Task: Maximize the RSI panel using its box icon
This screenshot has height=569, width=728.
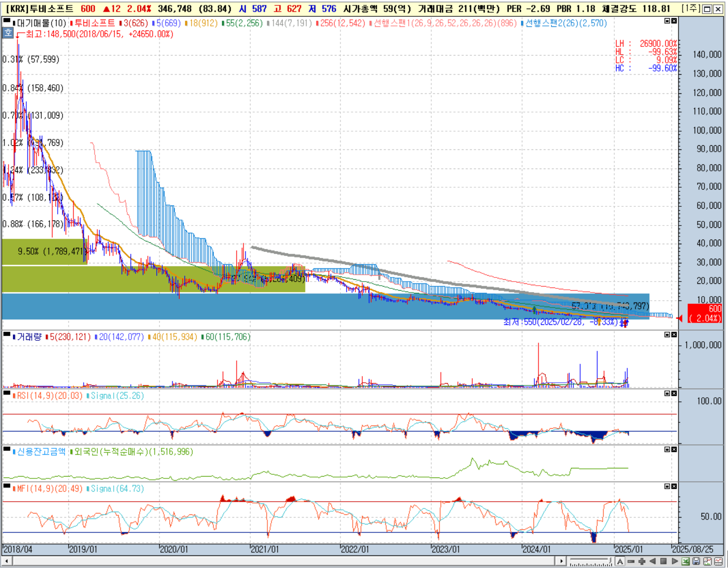Action: click(x=667, y=393)
